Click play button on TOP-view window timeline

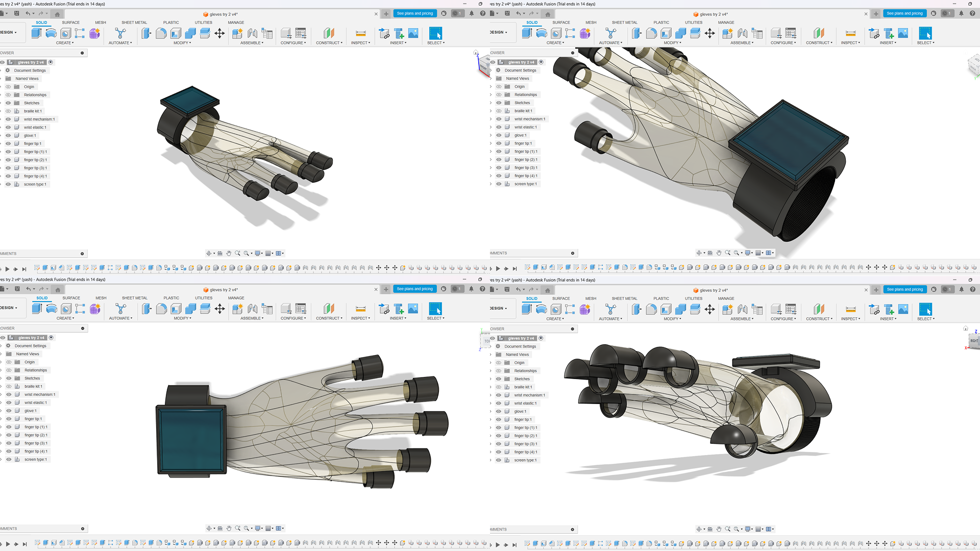pos(8,544)
